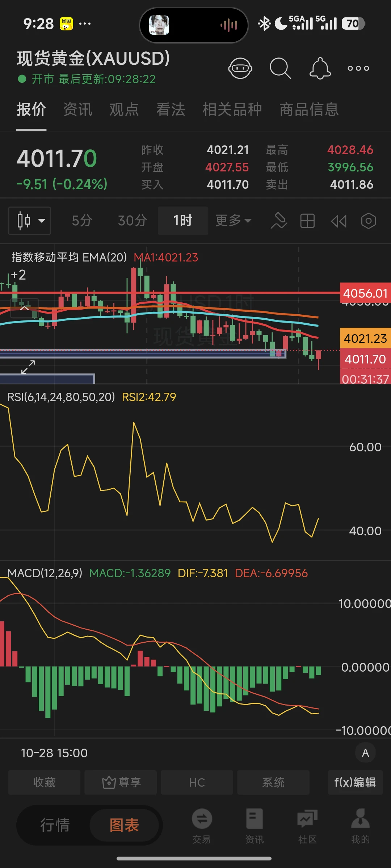Tap the 系统 indicators button
Image resolution: width=391 pixels, height=868 pixels.
click(x=273, y=783)
